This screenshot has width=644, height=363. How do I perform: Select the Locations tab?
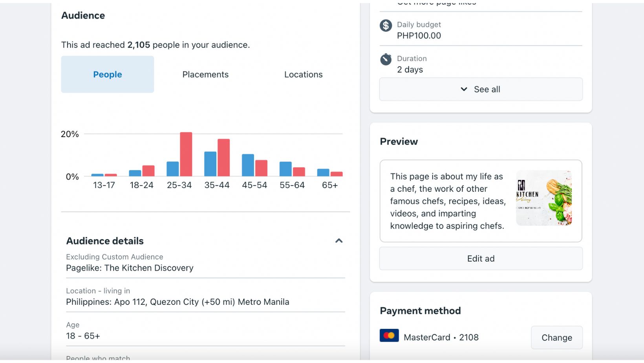point(303,74)
